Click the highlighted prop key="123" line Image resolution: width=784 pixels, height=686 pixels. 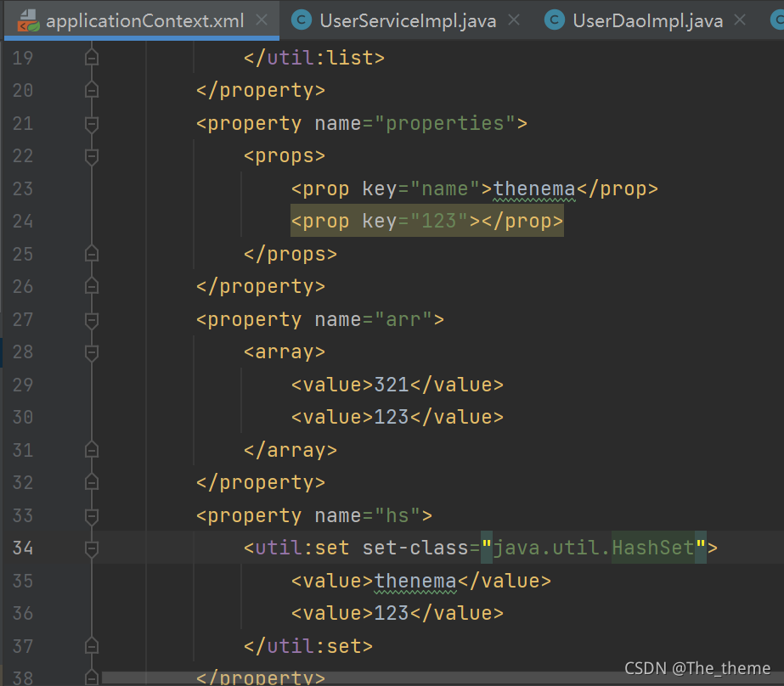pyautogui.click(x=427, y=221)
